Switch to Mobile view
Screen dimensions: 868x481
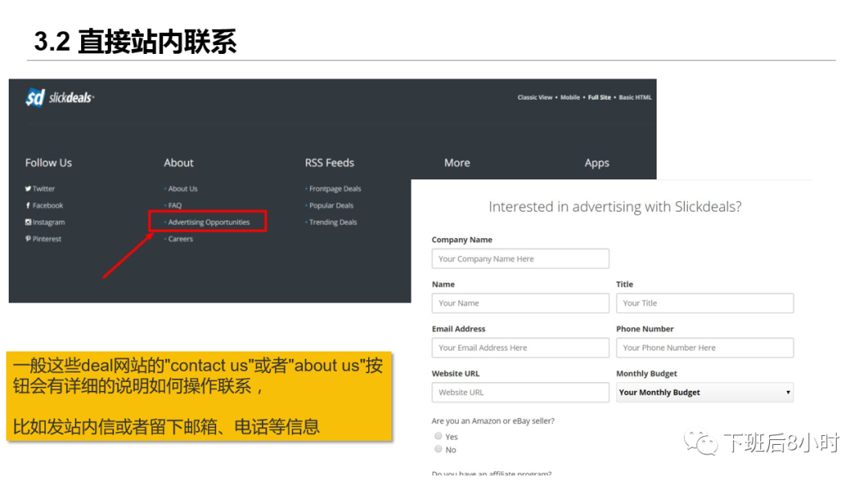tap(571, 97)
